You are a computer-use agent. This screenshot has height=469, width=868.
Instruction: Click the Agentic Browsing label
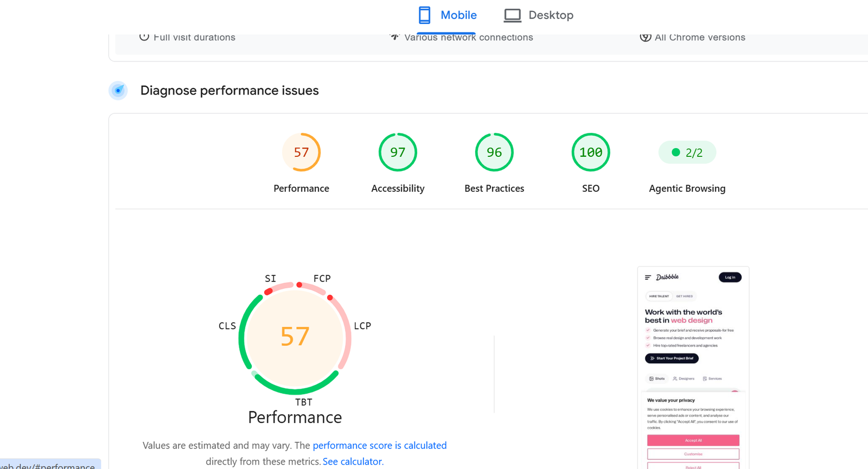[x=687, y=188]
